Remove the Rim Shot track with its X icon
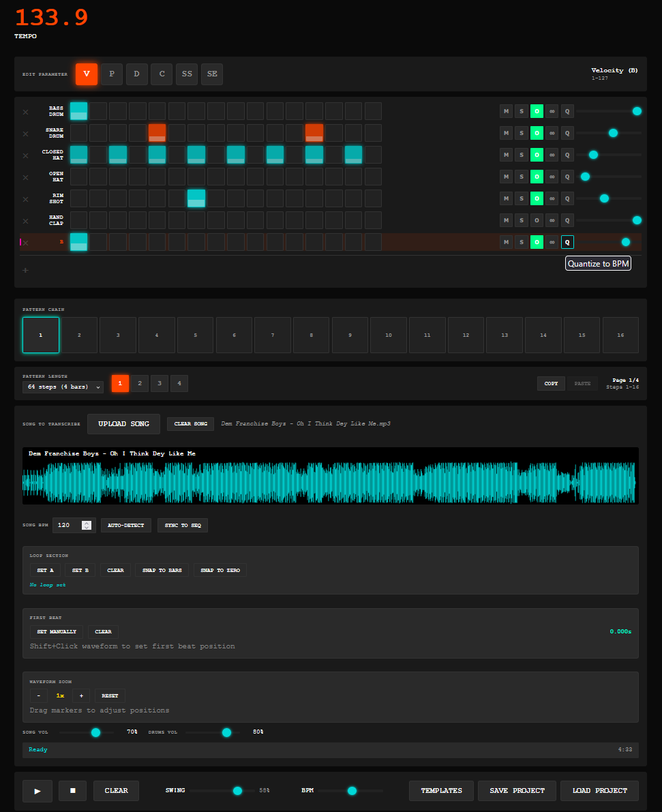Screen dimensions: 662x812 pos(25,199)
